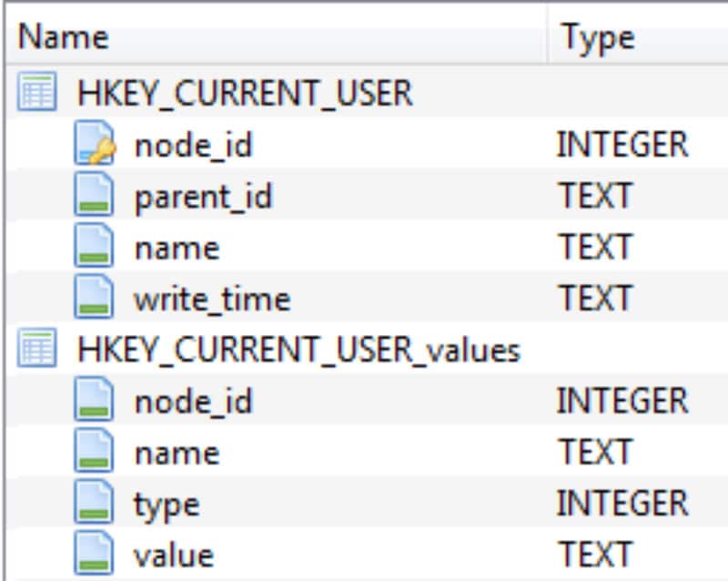728x581 pixels.
Task: Select the HKEY_CURRENT_USER table row
Action: pos(246,93)
